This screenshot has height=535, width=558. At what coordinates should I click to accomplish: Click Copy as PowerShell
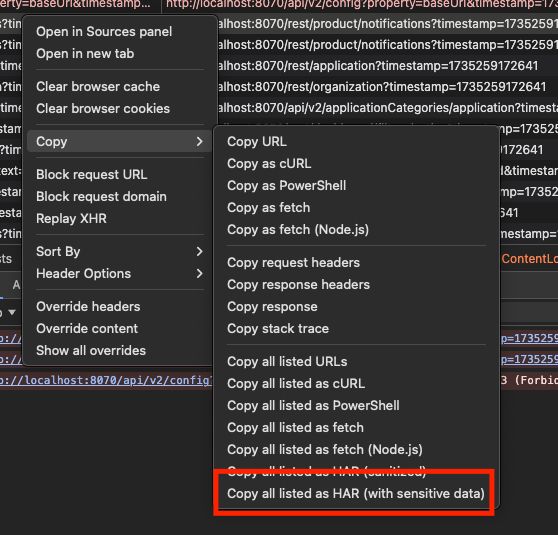[x=286, y=186]
